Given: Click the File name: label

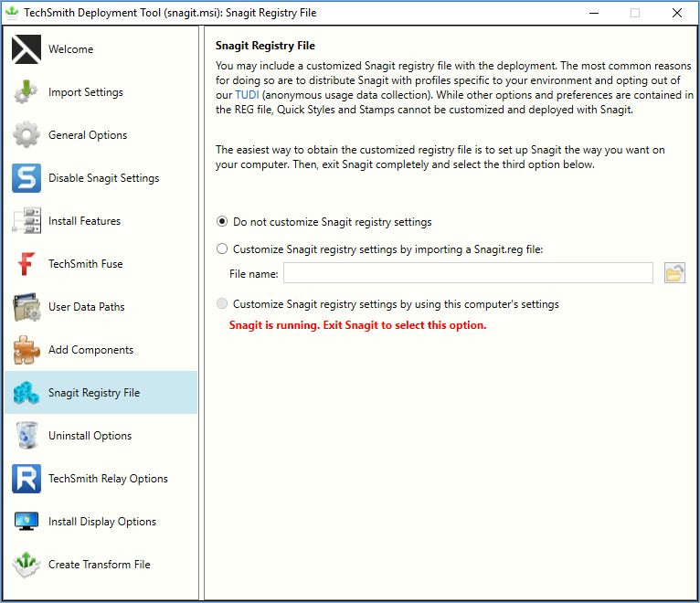Looking at the screenshot, I should [253, 273].
